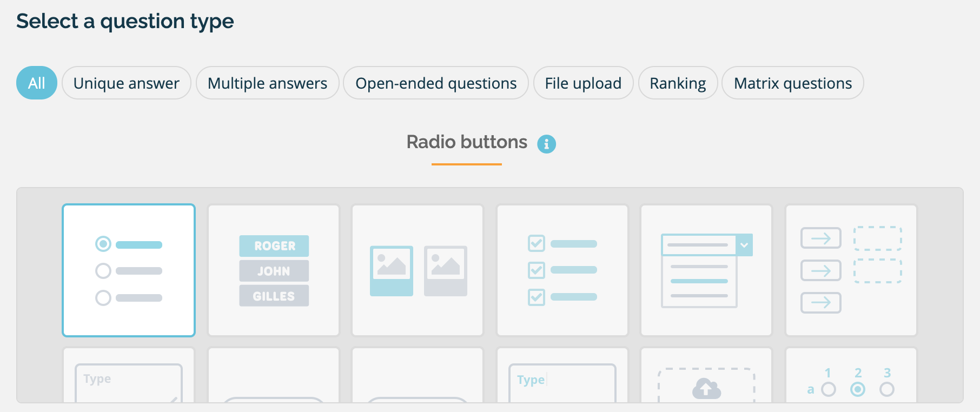Pick the image choice question tile
The image size is (980, 412).
(x=418, y=270)
